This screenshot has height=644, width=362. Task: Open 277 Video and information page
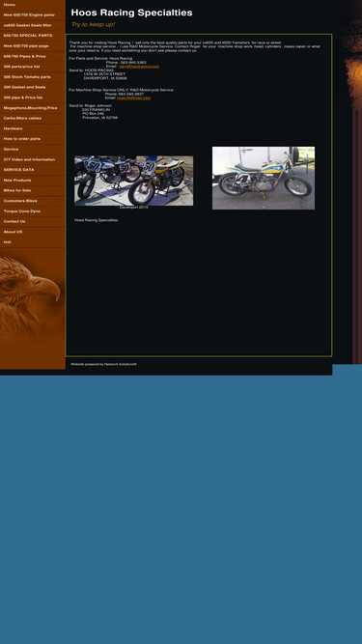(33, 159)
